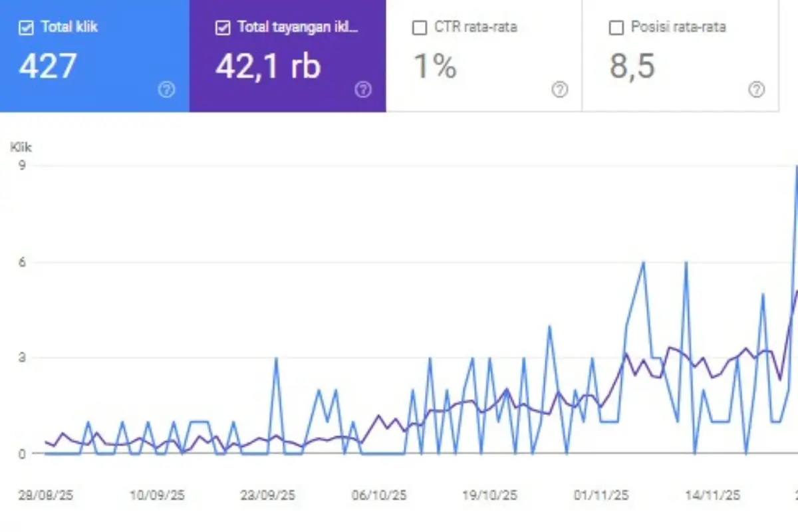The image size is (798, 532).
Task: Open help icon in Posisi rata-rata card
Action: 756,90
